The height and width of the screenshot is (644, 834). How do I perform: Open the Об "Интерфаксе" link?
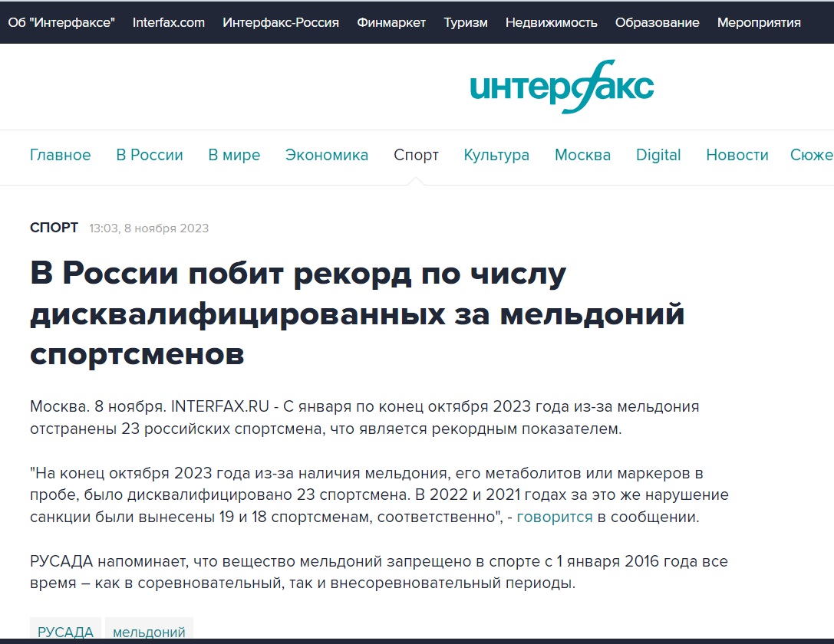(x=61, y=22)
